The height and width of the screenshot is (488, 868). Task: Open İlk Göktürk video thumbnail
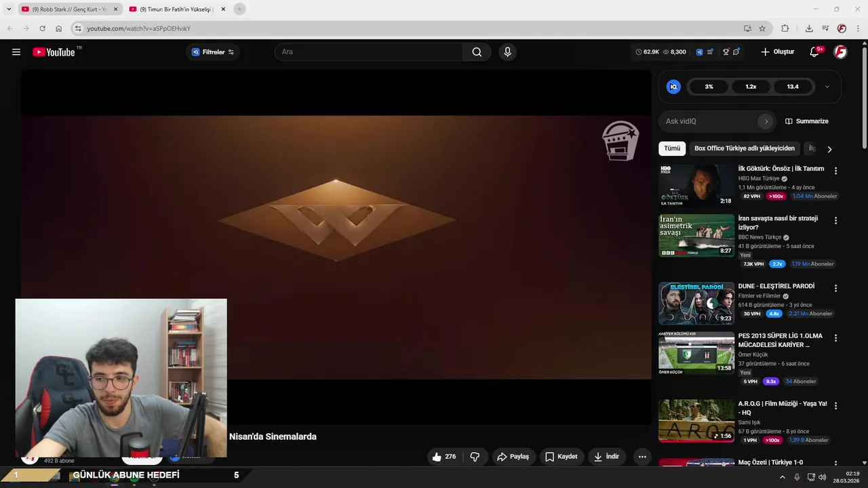click(696, 185)
